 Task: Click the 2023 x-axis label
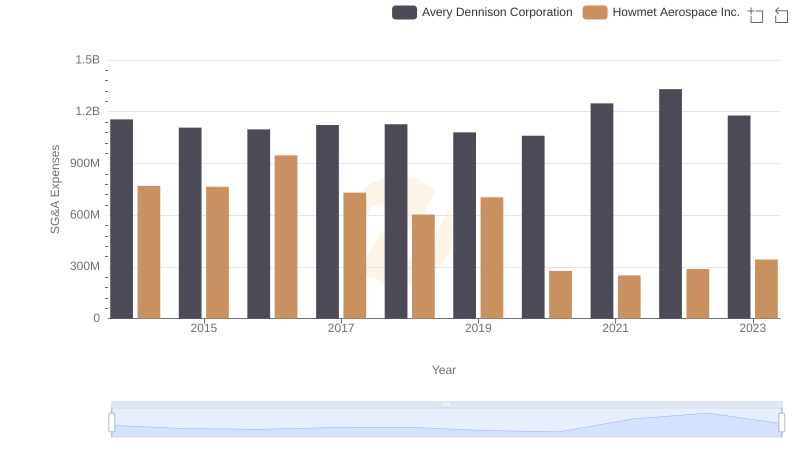753,328
